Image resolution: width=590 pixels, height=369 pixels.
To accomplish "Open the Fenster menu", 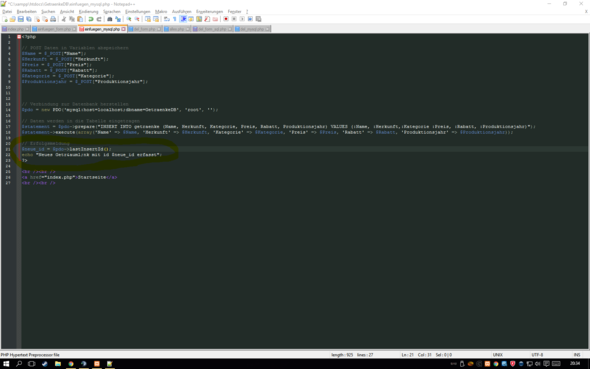I will tap(234, 12).
